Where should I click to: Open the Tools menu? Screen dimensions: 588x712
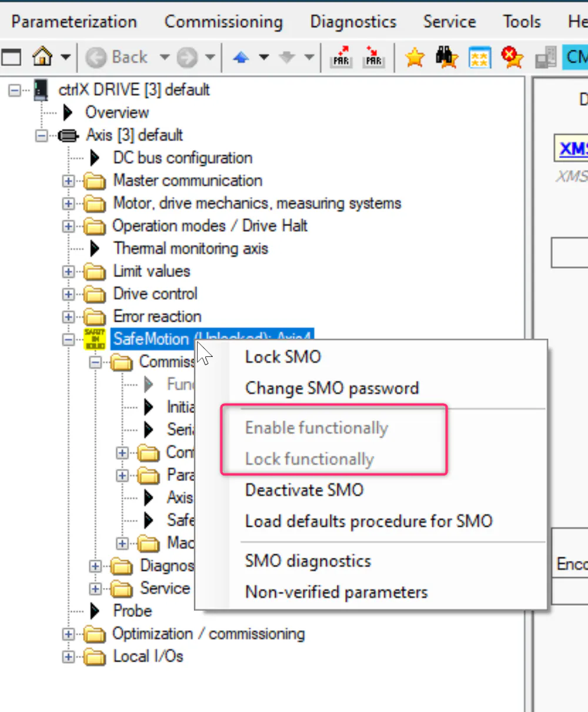(x=522, y=22)
